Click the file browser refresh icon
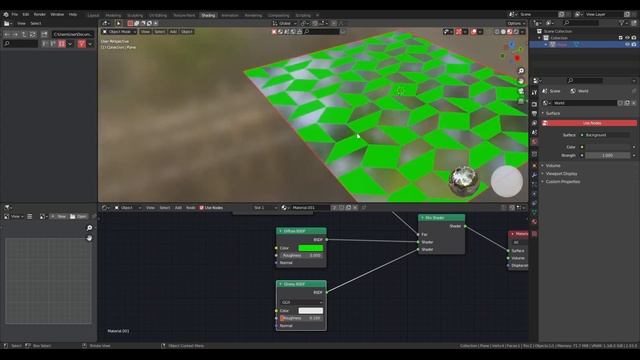The height and width of the screenshot is (360, 640). pyautogui.click(x=32, y=34)
